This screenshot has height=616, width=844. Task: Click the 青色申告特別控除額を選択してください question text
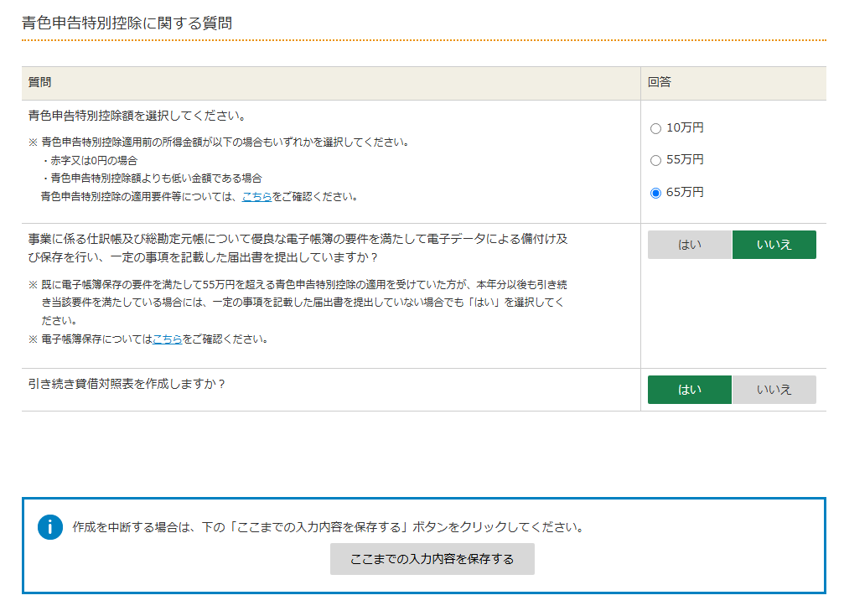[x=137, y=116]
